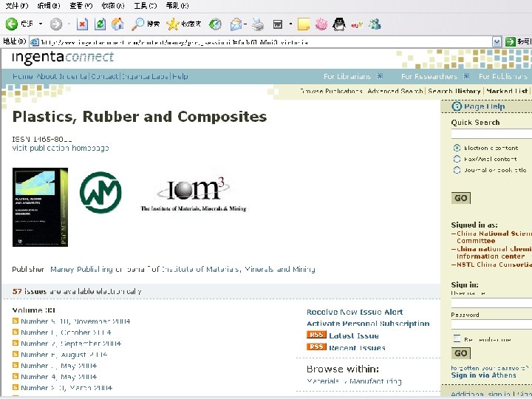Open the Marked List link
Viewport: 532px width, 399px height.
tap(507, 92)
